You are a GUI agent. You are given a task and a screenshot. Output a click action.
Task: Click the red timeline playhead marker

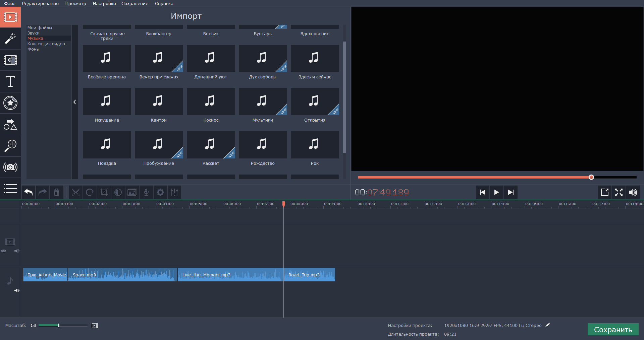pos(283,204)
